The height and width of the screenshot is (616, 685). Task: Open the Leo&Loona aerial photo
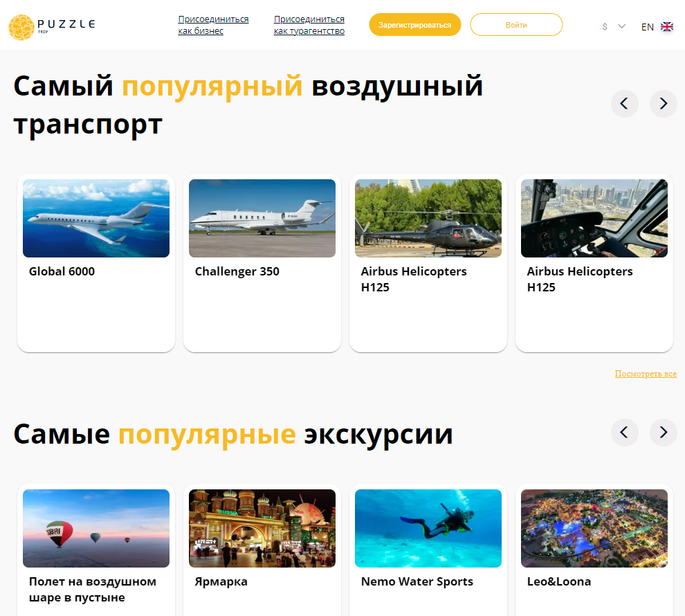[x=594, y=528]
